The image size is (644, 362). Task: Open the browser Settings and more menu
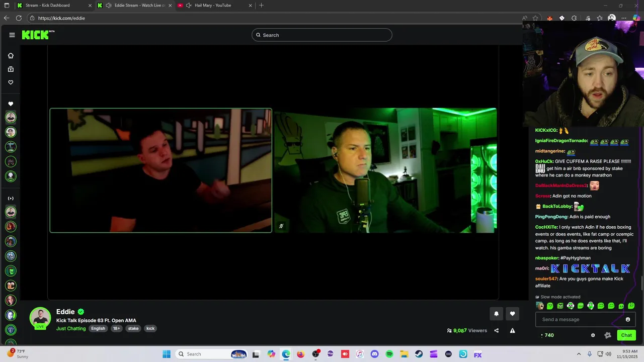pyautogui.click(x=624, y=18)
